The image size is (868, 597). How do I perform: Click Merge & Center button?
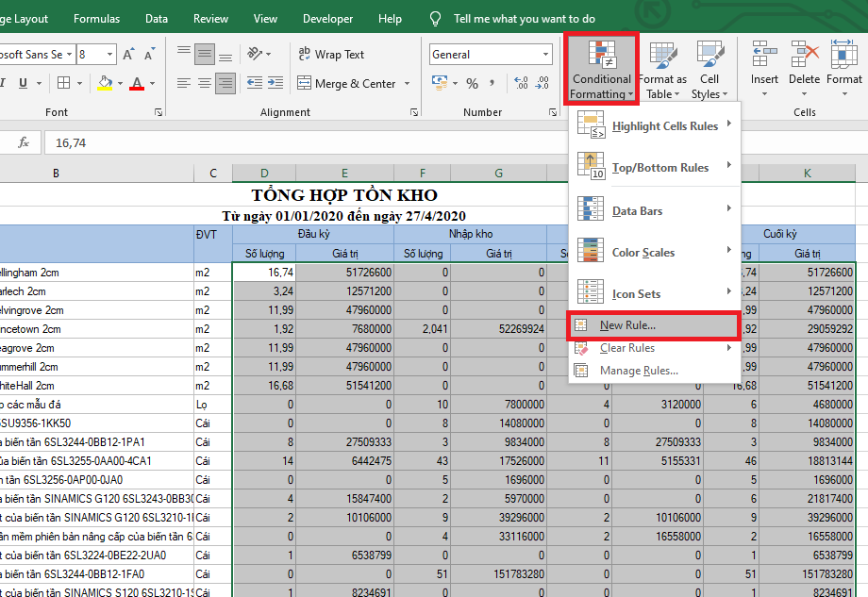pyautogui.click(x=346, y=84)
